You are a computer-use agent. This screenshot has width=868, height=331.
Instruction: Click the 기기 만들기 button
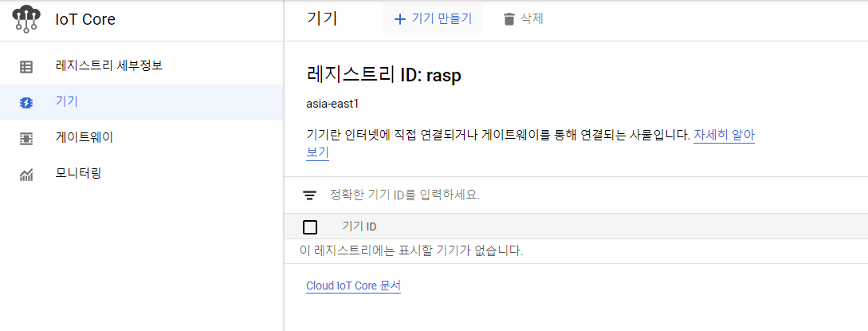pos(432,19)
